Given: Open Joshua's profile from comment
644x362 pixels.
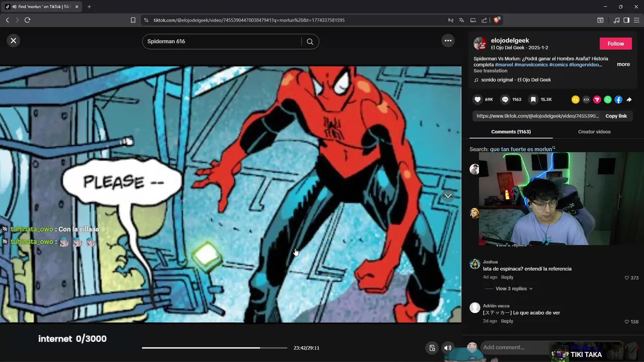Looking at the screenshot, I should (x=490, y=262).
